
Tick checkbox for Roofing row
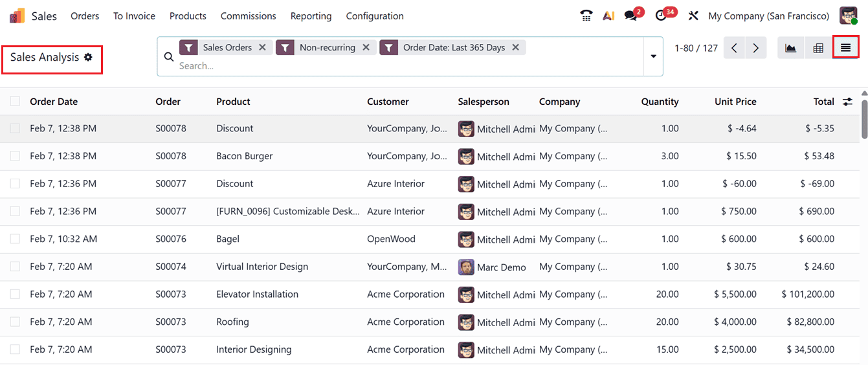click(15, 322)
